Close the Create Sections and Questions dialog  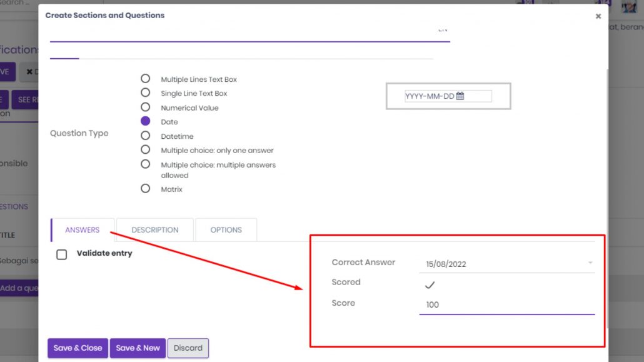598,16
